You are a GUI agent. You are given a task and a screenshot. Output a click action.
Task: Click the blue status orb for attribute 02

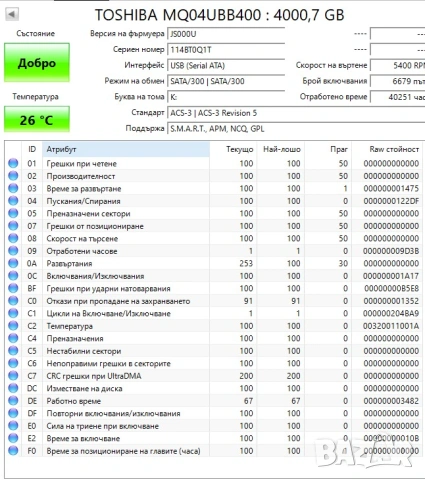(13, 176)
